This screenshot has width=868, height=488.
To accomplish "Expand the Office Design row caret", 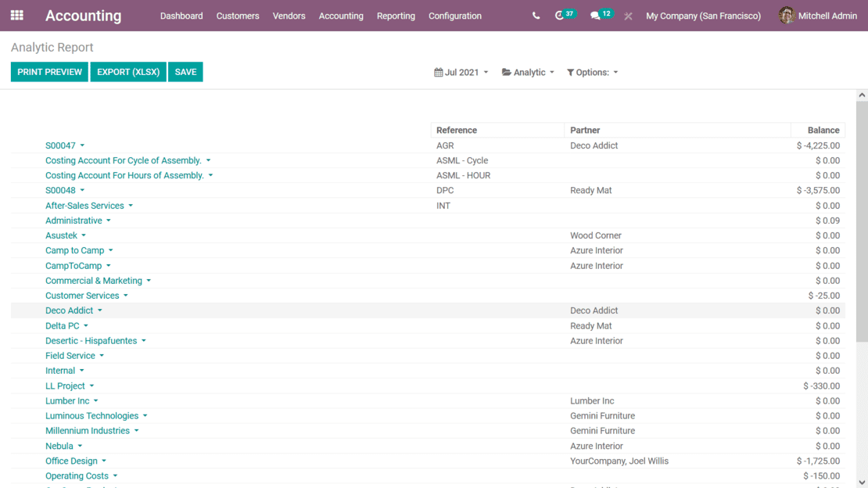I will [104, 461].
